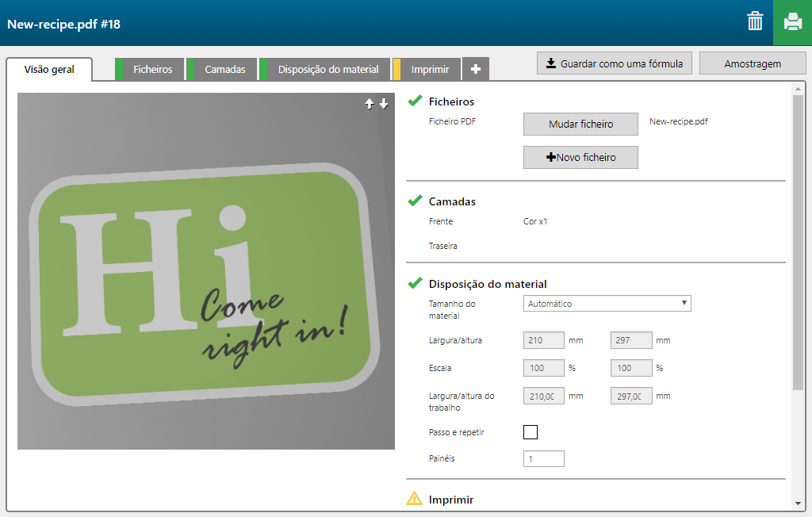Viewport: 812px width, 517px height.
Task: Open the Tamanho do material dropdown
Action: pyautogui.click(x=607, y=304)
